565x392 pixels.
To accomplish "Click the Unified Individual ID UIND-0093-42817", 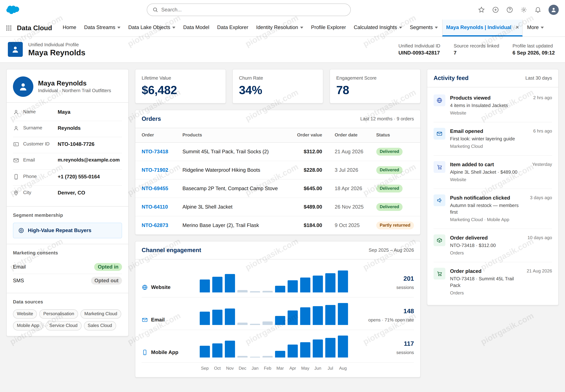I will (x=419, y=53).
